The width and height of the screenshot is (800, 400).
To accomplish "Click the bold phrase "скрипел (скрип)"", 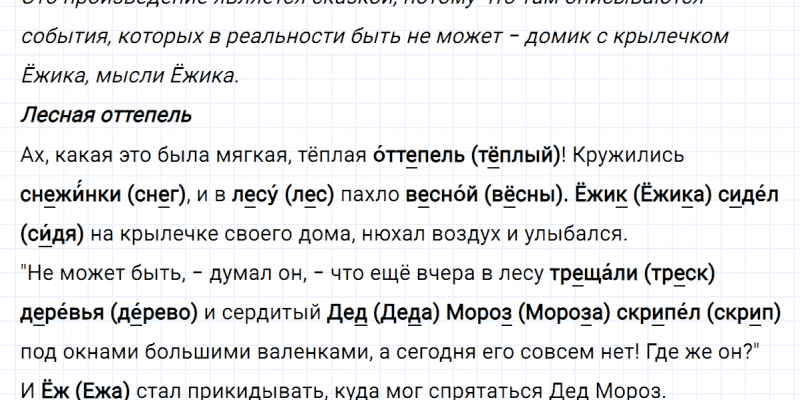I will pyautogui.click(x=700, y=312).
